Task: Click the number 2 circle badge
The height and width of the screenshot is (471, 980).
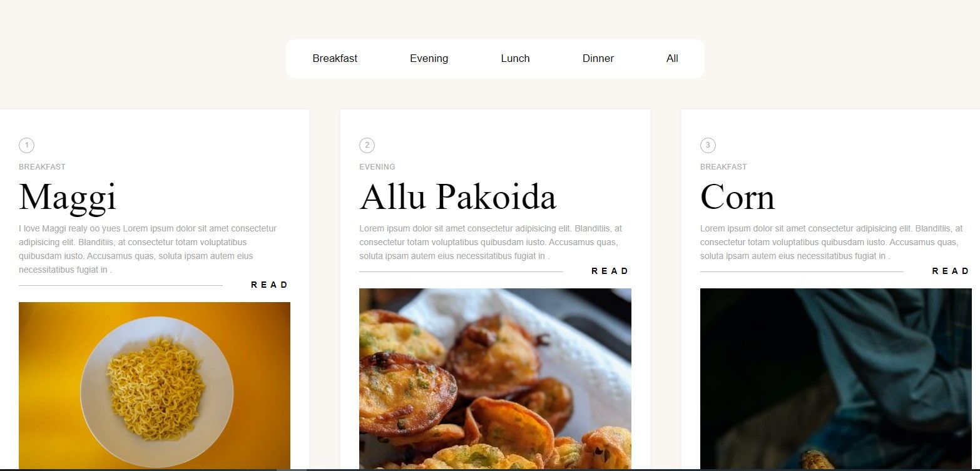Action: 367,145
